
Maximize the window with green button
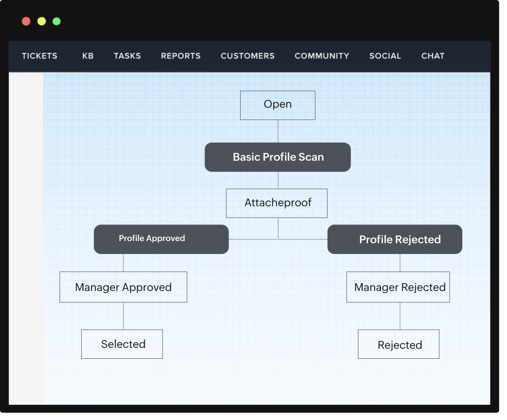[x=56, y=21]
